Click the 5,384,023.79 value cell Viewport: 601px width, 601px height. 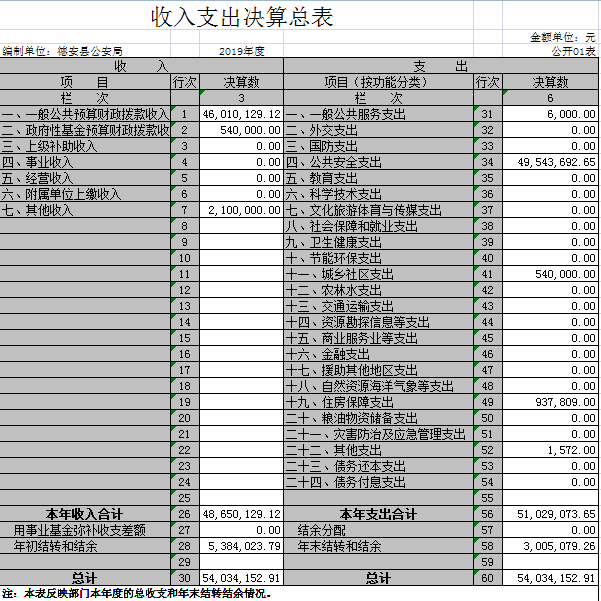241,546
